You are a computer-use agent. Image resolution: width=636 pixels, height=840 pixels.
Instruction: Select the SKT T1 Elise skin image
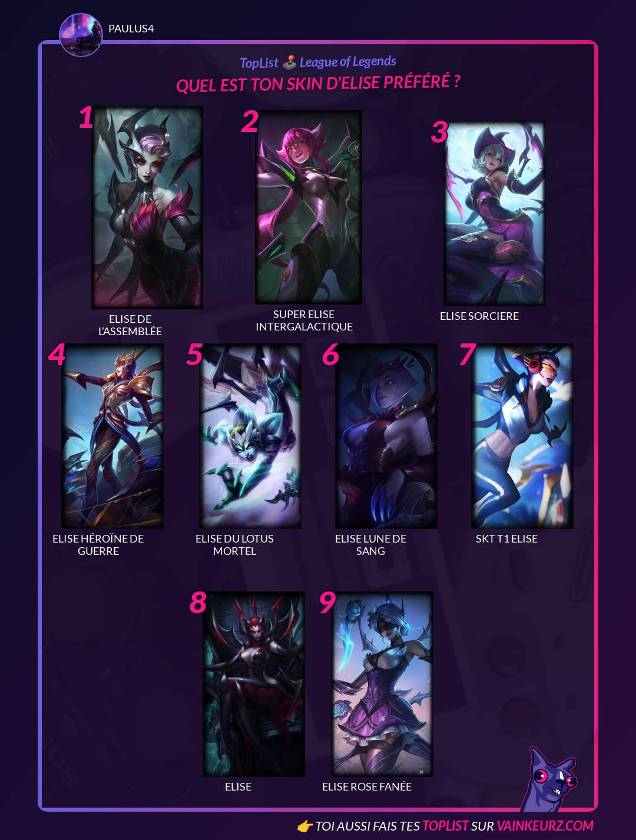[x=522, y=436]
